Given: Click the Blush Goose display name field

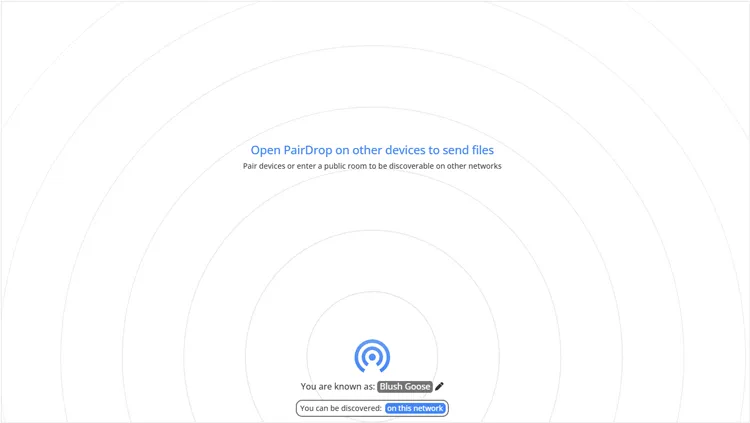Looking at the screenshot, I should click(405, 387).
